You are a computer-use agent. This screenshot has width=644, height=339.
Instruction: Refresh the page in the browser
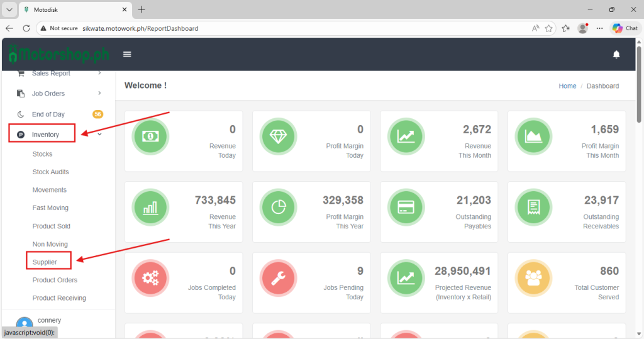pos(26,28)
